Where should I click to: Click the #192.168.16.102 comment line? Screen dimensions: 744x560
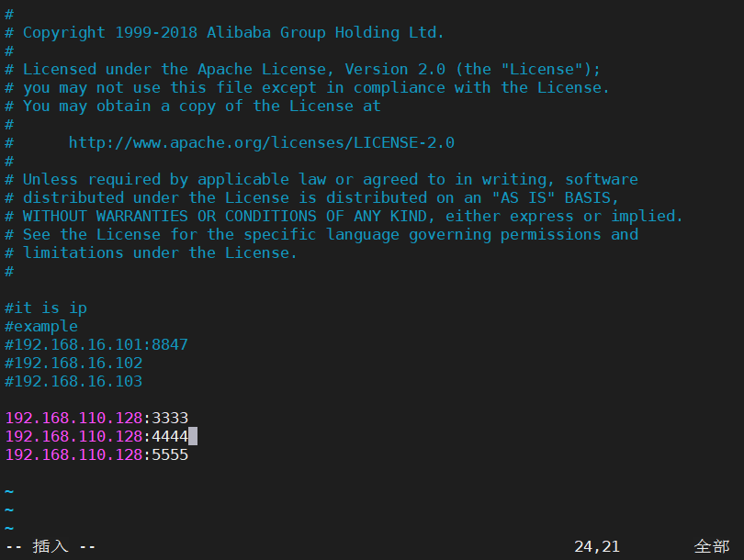[73, 364]
